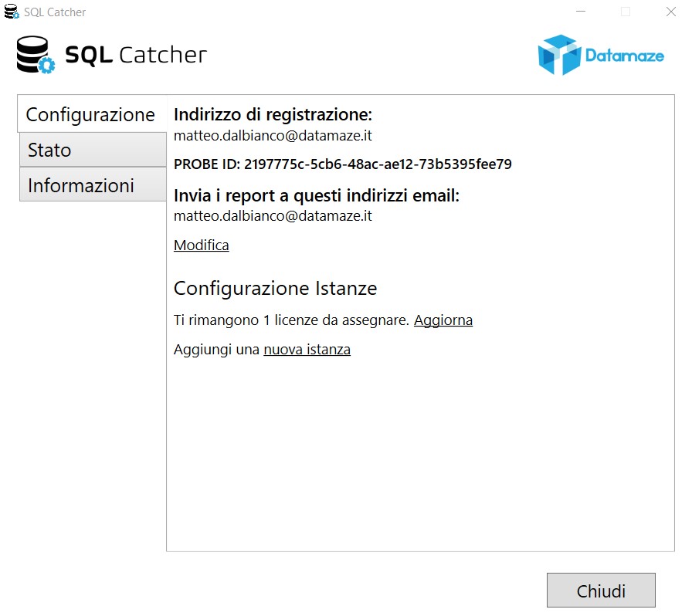Click the Datamaze brand name text
The image size is (692, 616).
(625, 56)
